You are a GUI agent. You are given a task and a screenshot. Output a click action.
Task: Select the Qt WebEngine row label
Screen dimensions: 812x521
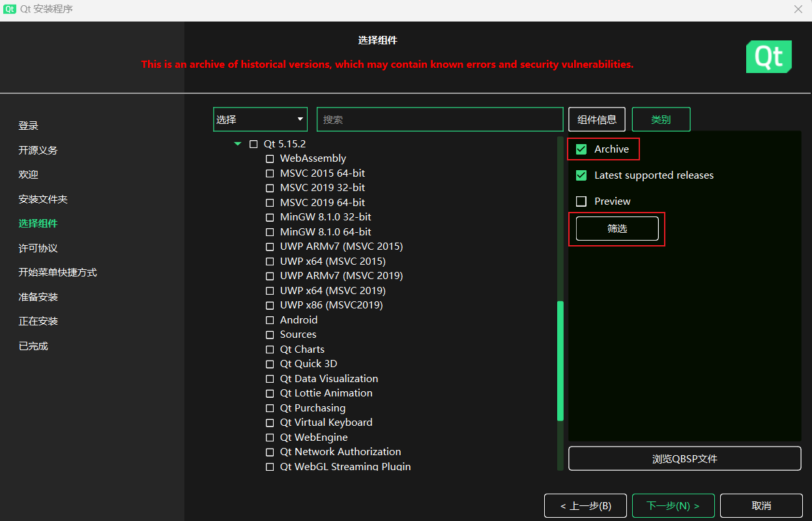tap(313, 438)
